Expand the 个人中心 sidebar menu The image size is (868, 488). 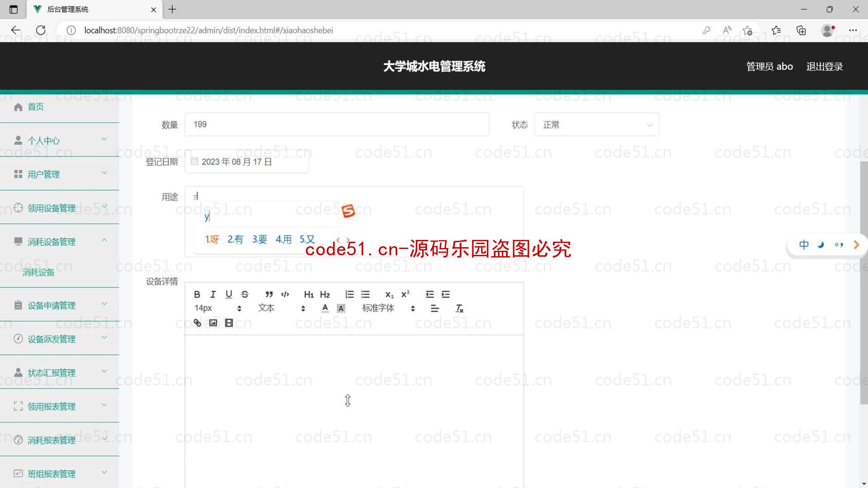pyautogui.click(x=59, y=141)
